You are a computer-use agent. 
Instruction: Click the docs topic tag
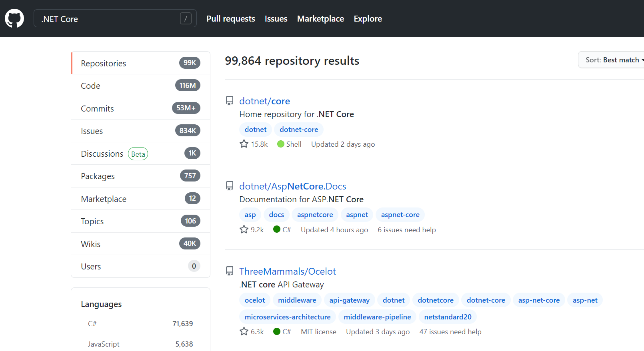point(276,215)
